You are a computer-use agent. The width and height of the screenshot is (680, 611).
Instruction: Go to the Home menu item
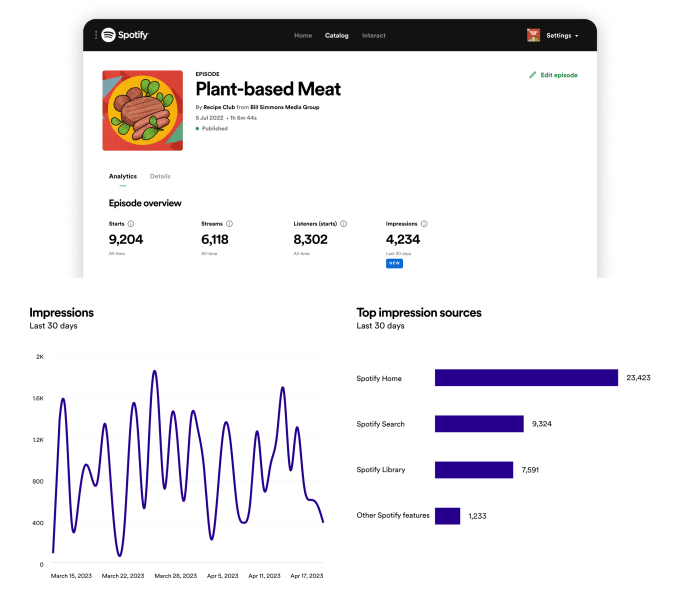[x=303, y=35]
